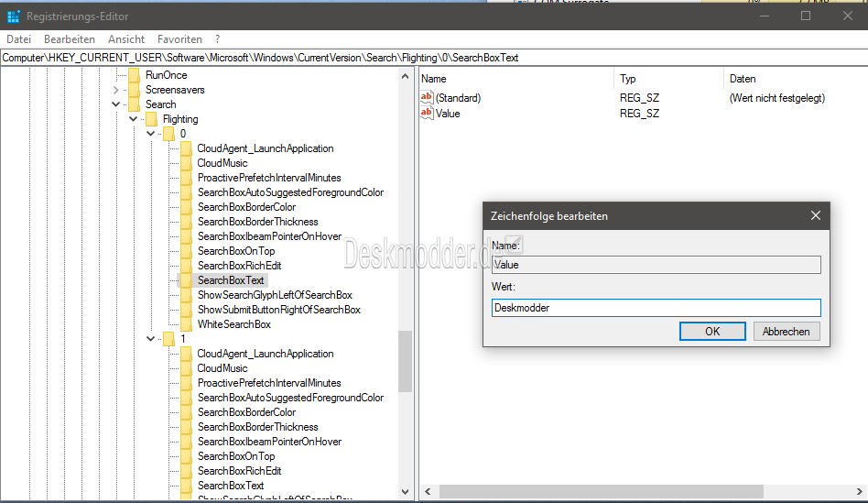Select the RunOnce key
Screen dimensions: 868x503
166,75
